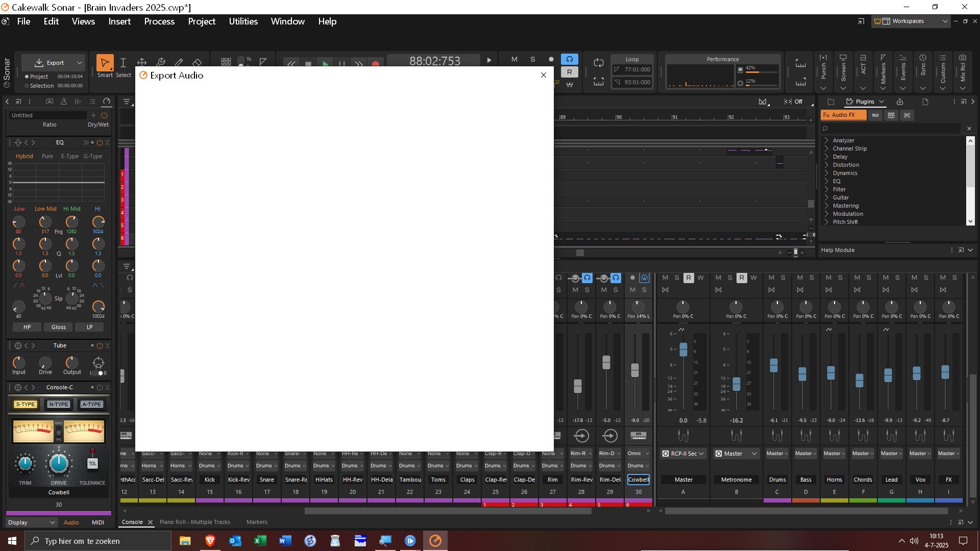Viewport: 980px width, 551px height.
Task: Click the Record button in transport
Action: click(376, 63)
